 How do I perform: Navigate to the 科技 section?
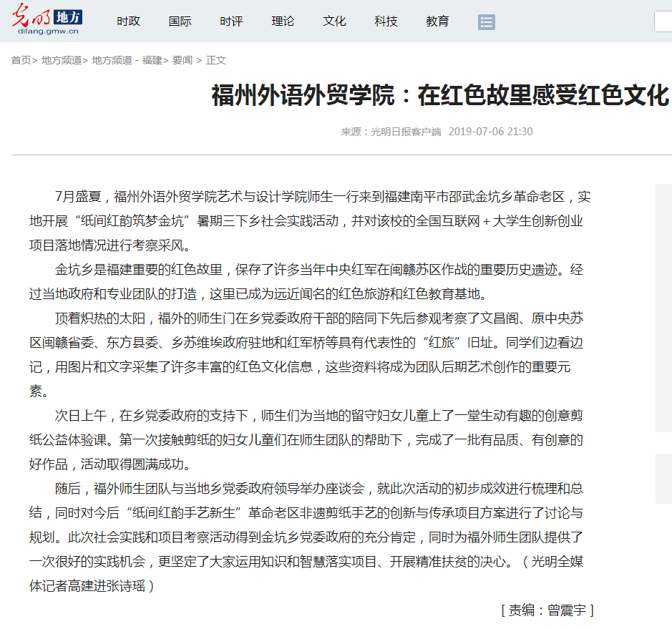386,21
